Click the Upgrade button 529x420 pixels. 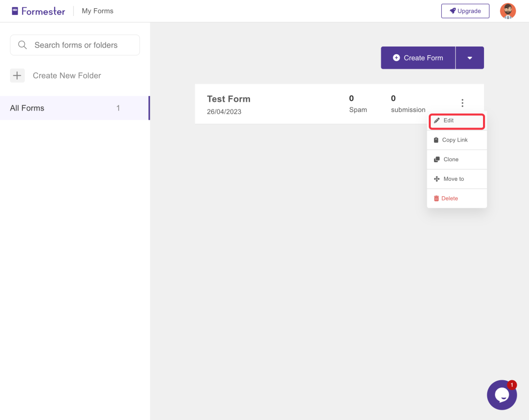tap(465, 11)
